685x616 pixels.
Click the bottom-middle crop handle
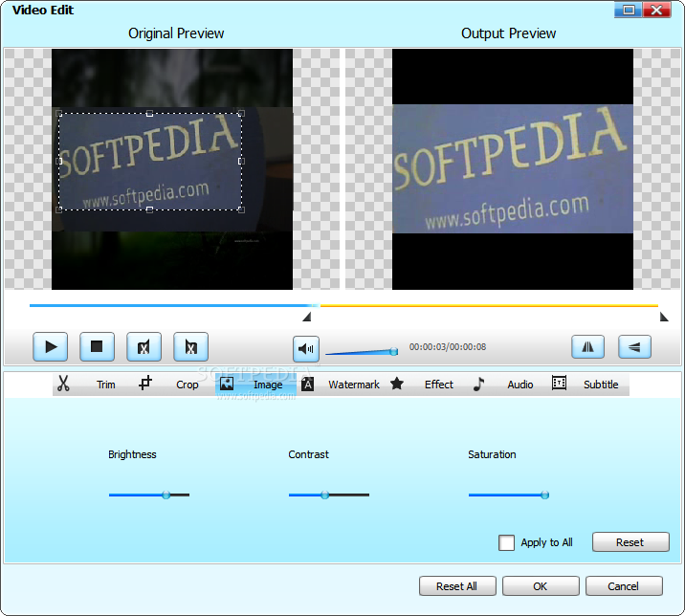coord(149,210)
